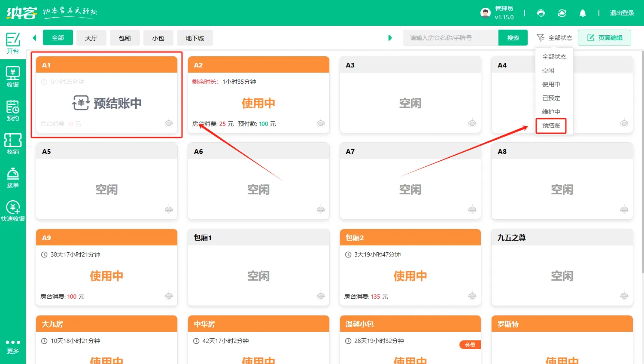
Task: Go to 预约 reservation sidebar icon
Action: click(13, 110)
